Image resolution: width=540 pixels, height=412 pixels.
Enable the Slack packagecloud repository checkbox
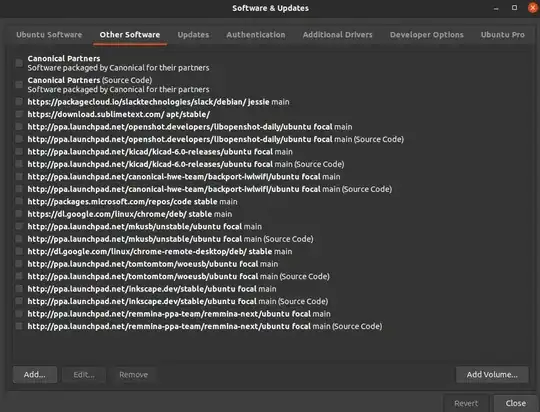click(19, 102)
